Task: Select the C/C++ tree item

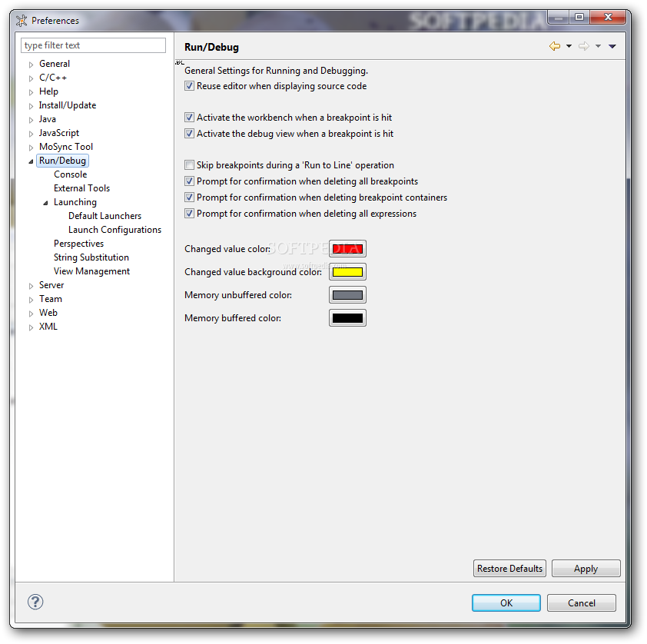Action: pyautogui.click(x=53, y=78)
